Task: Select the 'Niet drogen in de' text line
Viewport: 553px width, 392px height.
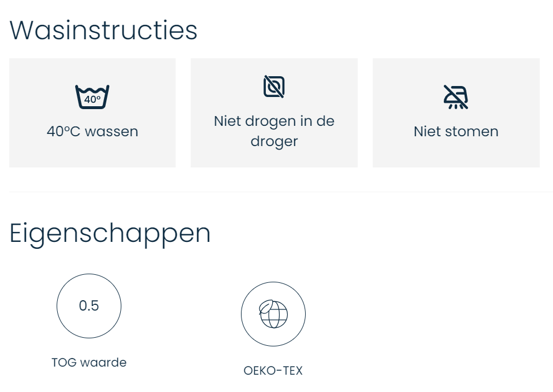Action: pos(274,122)
